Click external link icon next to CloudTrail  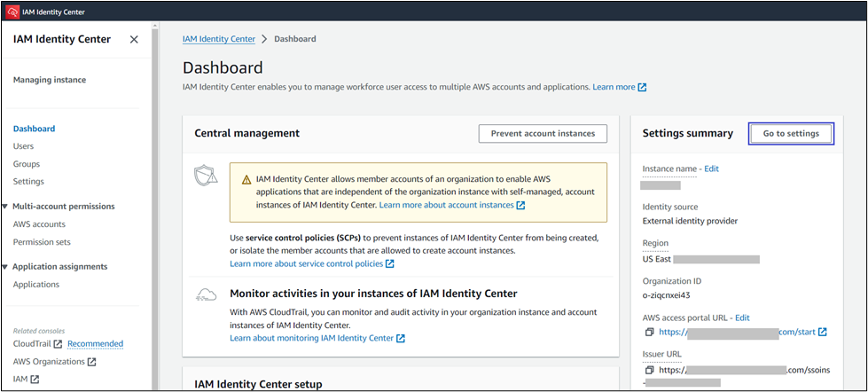(58, 344)
